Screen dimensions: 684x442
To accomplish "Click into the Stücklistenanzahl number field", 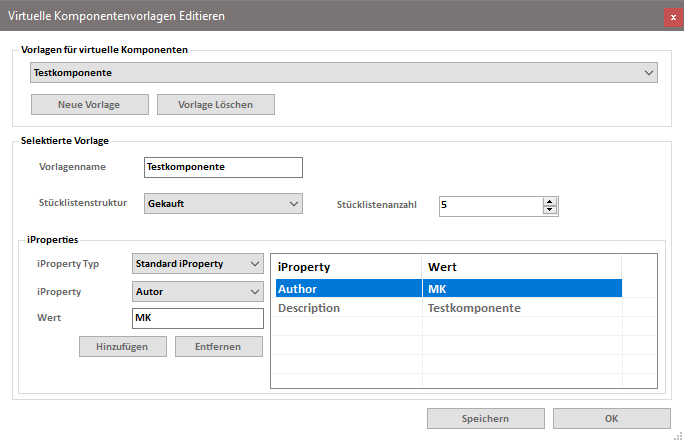I will pos(490,205).
